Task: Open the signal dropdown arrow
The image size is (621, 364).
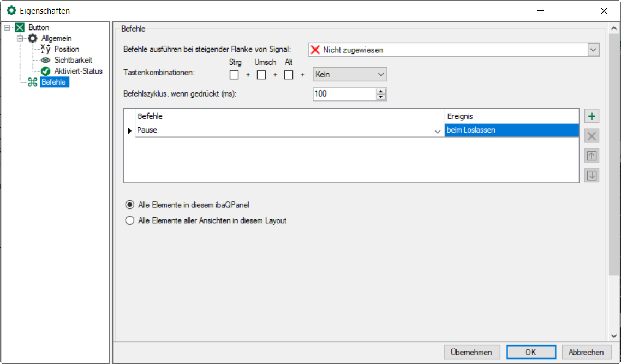Action: pos(593,50)
